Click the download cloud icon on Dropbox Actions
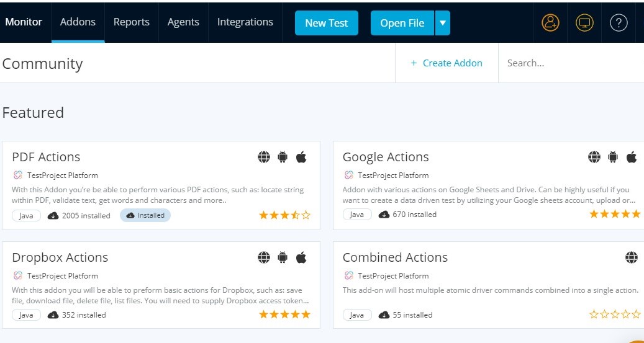This screenshot has width=644, height=343. pyautogui.click(x=53, y=315)
